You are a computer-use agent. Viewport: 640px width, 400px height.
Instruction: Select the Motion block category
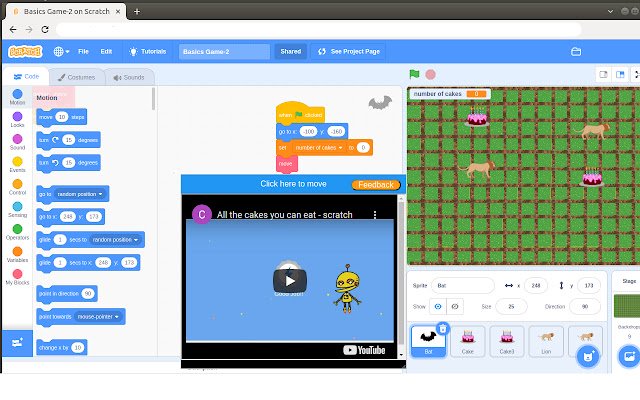point(17,97)
